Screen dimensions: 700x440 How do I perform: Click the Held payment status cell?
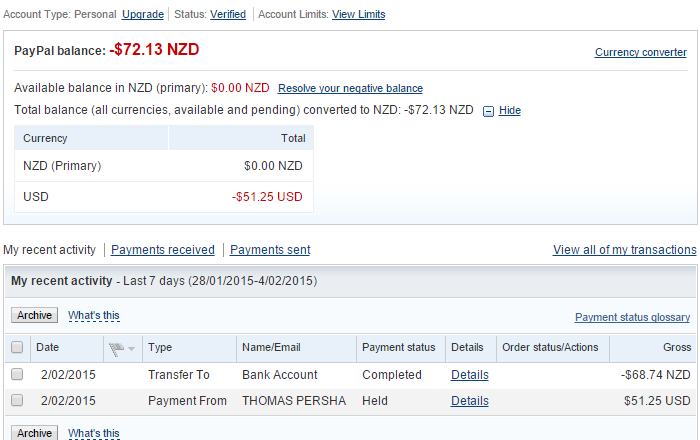[x=375, y=401]
